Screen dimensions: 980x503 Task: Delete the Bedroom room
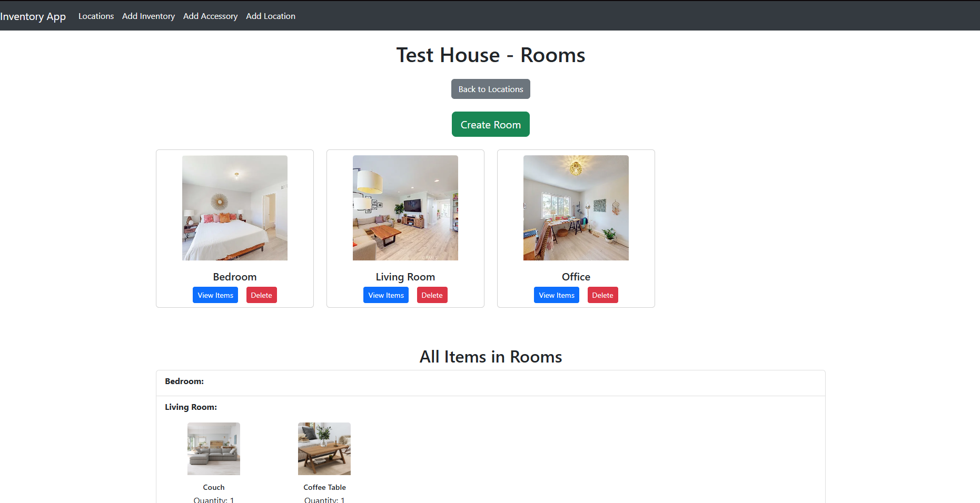point(261,295)
